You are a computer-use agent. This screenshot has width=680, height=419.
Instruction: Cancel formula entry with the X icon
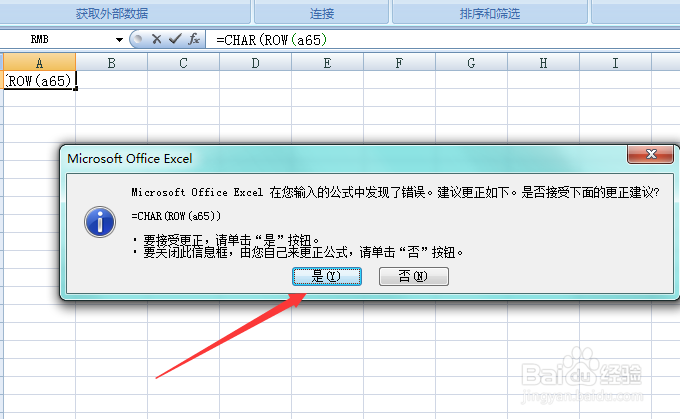[157, 39]
